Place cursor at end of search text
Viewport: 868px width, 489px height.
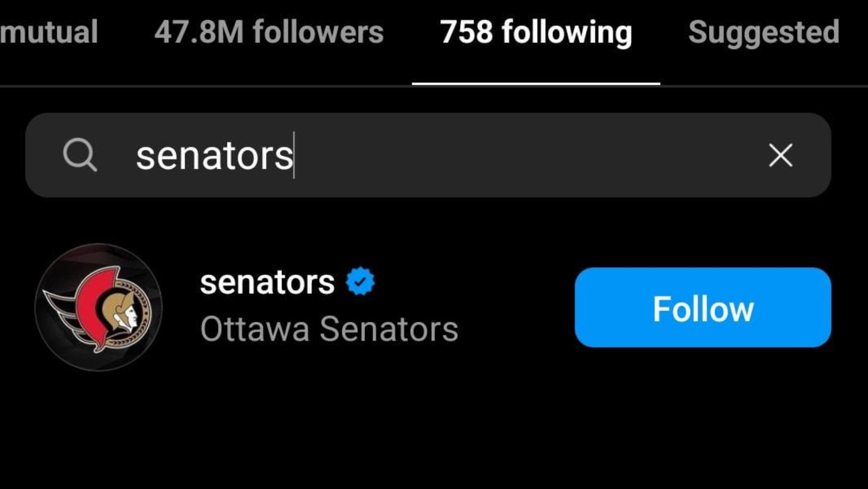[294, 156]
